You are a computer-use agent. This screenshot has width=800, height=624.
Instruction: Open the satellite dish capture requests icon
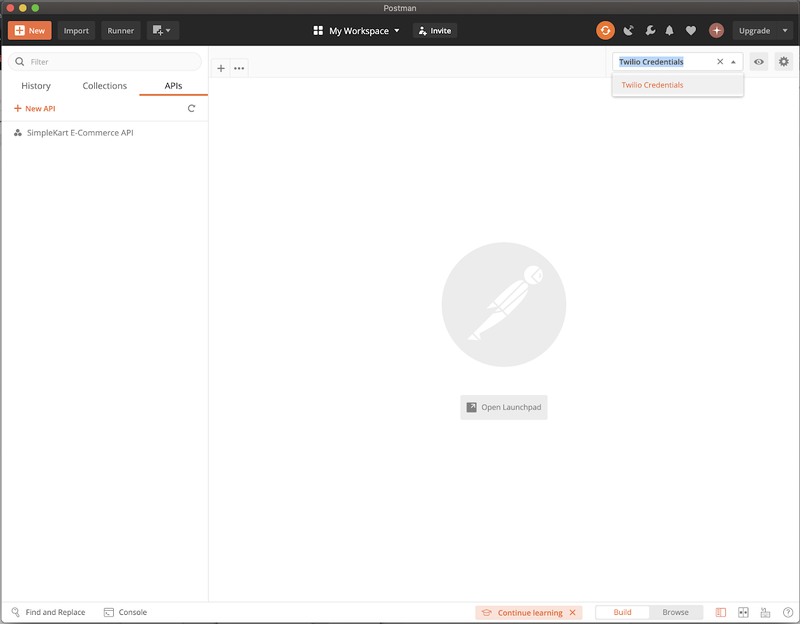pyautogui.click(x=628, y=30)
